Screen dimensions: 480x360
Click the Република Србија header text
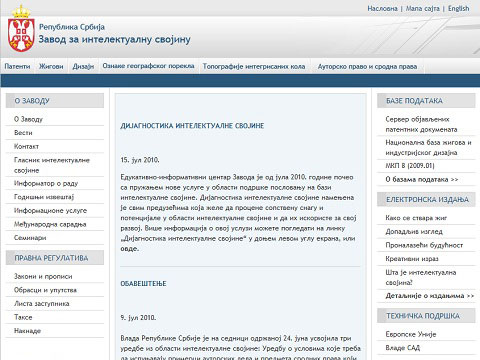point(72,27)
